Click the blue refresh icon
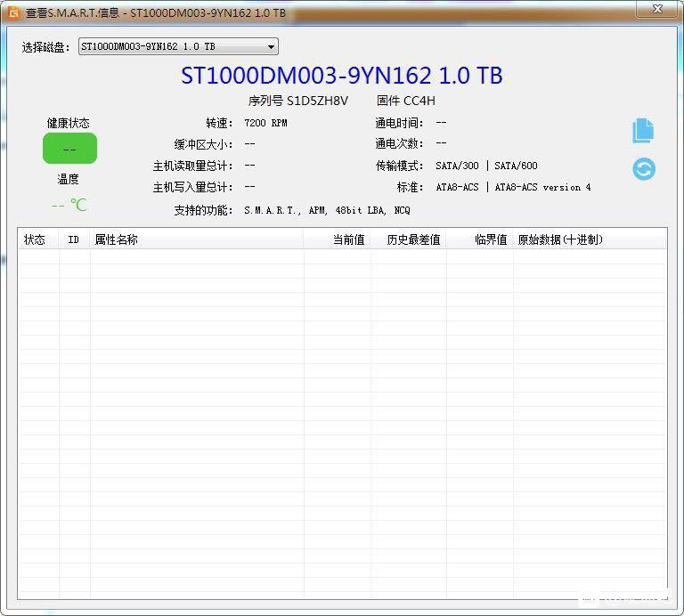The image size is (684, 616). (x=644, y=169)
